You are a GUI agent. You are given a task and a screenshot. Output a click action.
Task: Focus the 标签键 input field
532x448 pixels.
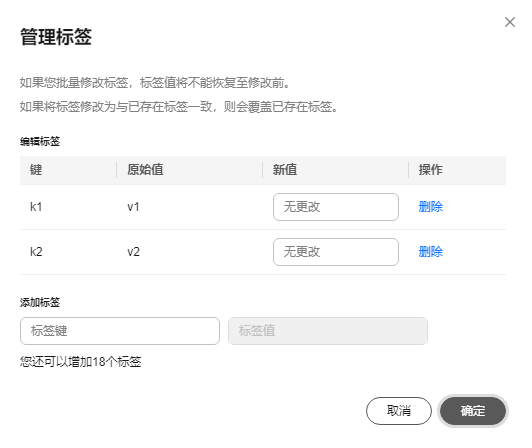[x=120, y=331]
